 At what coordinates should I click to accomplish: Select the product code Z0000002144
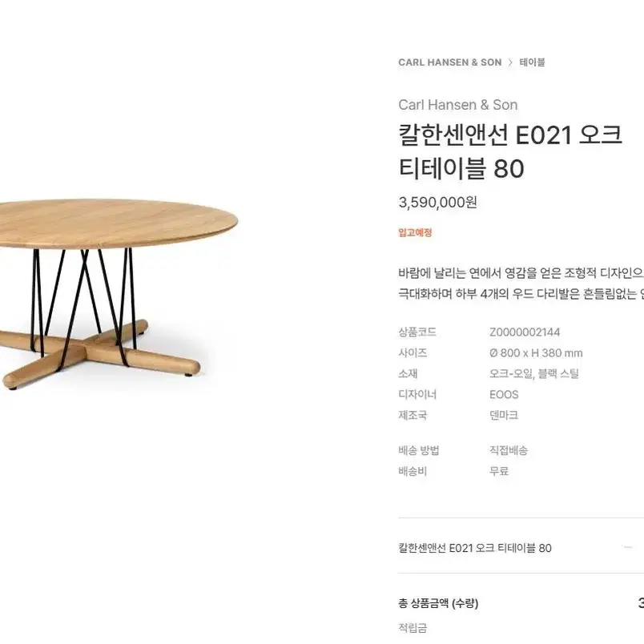pyautogui.click(x=521, y=332)
